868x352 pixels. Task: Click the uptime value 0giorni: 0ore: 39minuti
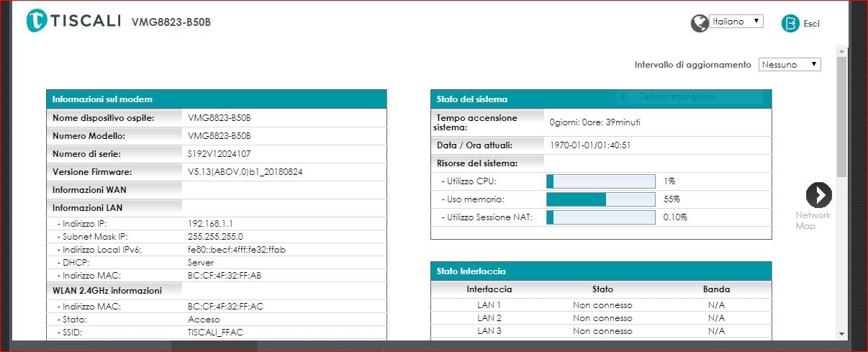coord(595,122)
